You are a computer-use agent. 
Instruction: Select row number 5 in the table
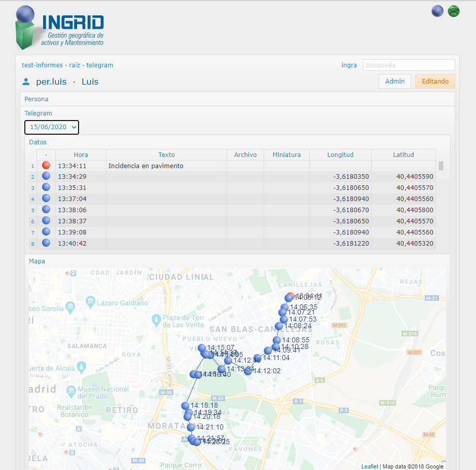click(33, 210)
